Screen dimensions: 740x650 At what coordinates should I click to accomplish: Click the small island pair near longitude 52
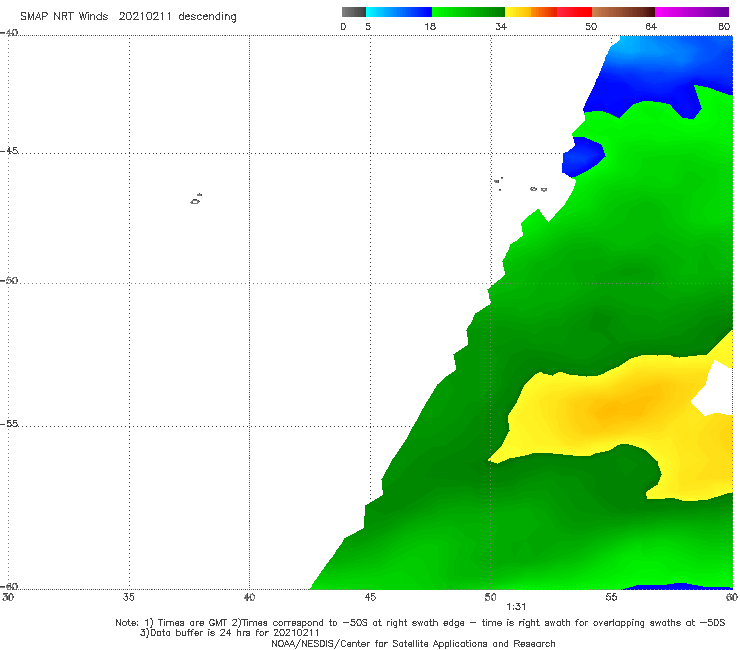pyautogui.click(x=538, y=189)
